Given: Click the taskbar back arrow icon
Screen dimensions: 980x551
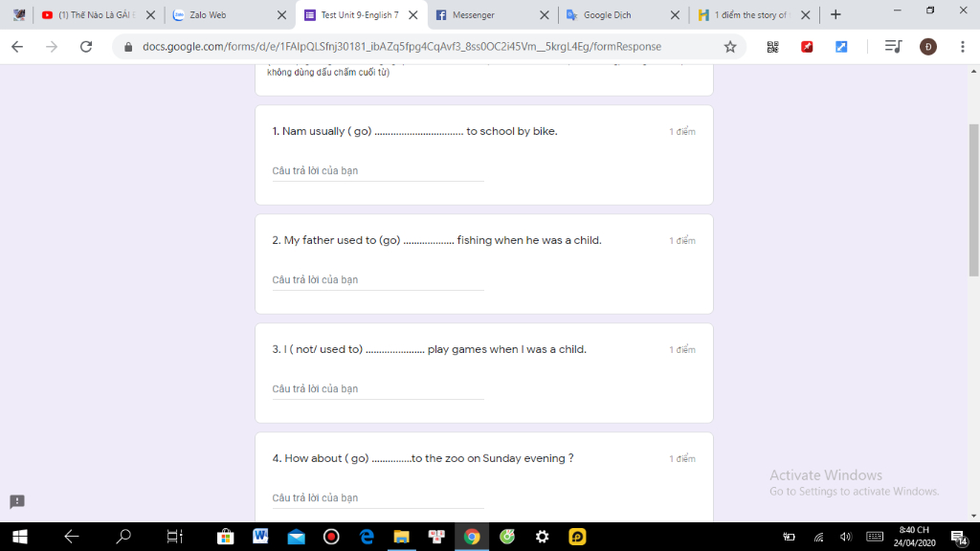Looking at the screenshot, I should coord(71,537).
